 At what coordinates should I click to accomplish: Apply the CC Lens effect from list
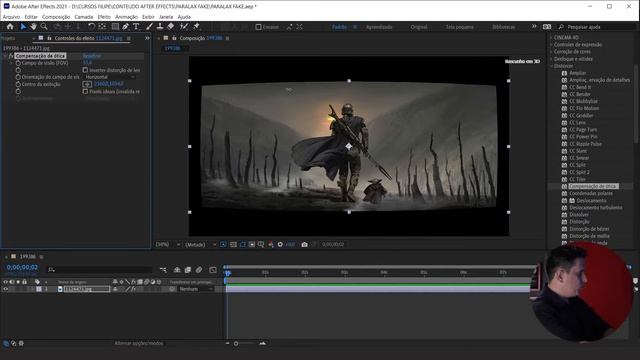[577, 122]
